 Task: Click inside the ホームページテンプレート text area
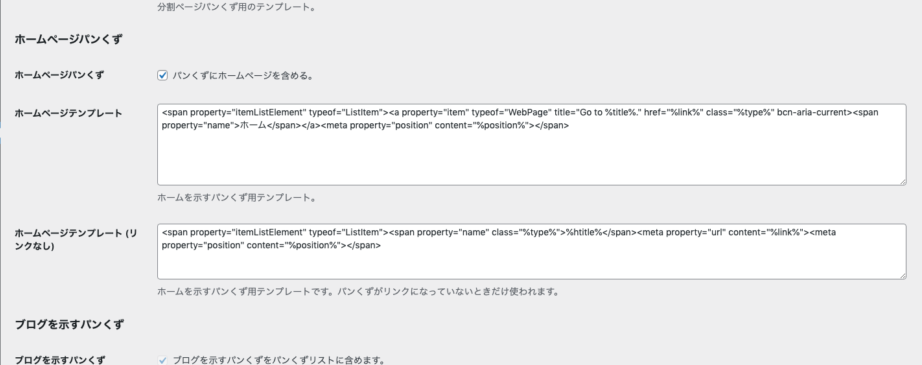[x=532, y=145]
